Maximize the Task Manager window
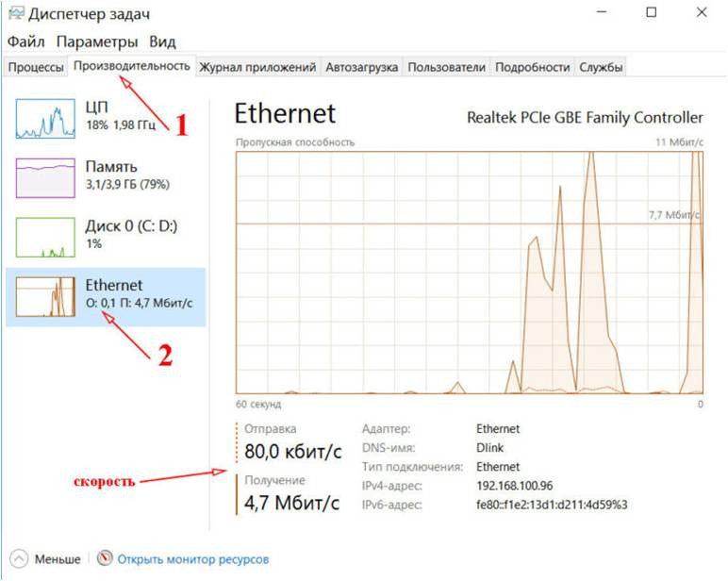This screenshot has height=581, width=728. [652, 13]
